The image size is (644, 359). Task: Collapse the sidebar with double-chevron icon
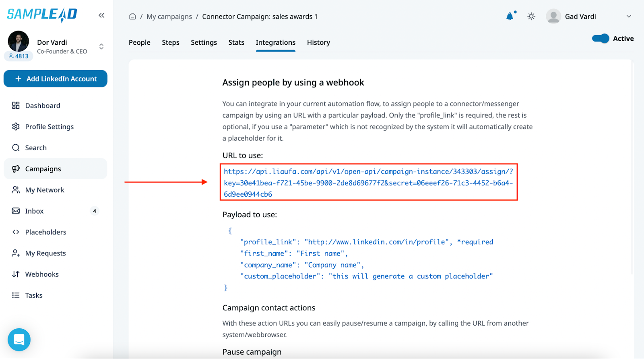(101, 15)
